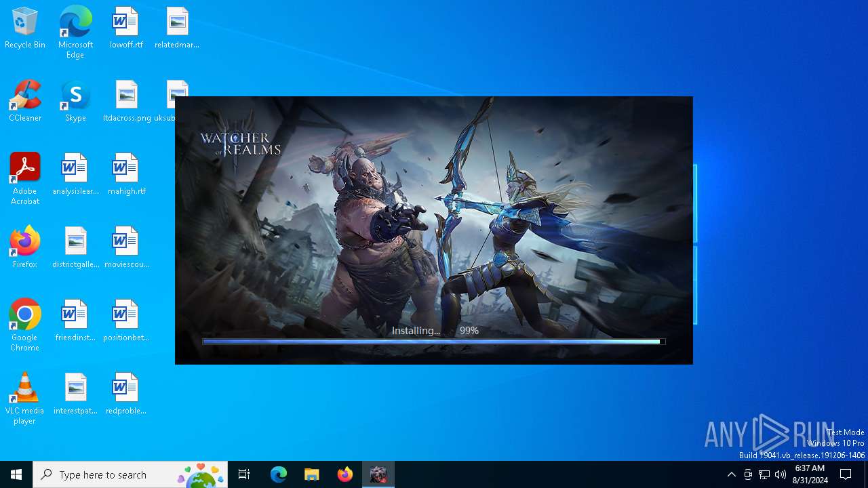Viewport: 868px width, 488px height.
Task: Select the positionbet... Word document icon
Action: click(x=127, y=321)
